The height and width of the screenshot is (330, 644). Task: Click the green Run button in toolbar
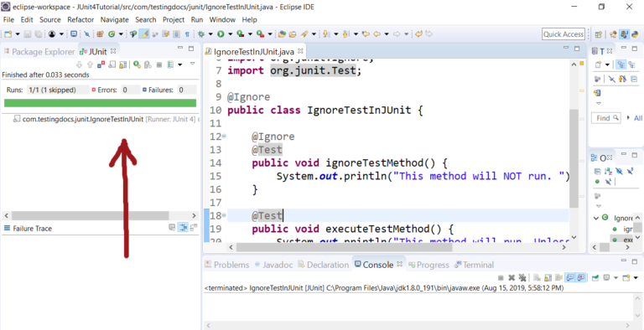pos(221,34)
